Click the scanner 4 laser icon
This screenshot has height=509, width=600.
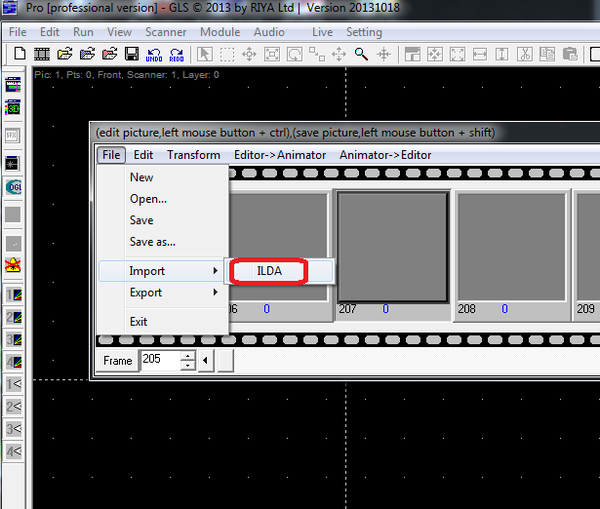tap(14, 362)
